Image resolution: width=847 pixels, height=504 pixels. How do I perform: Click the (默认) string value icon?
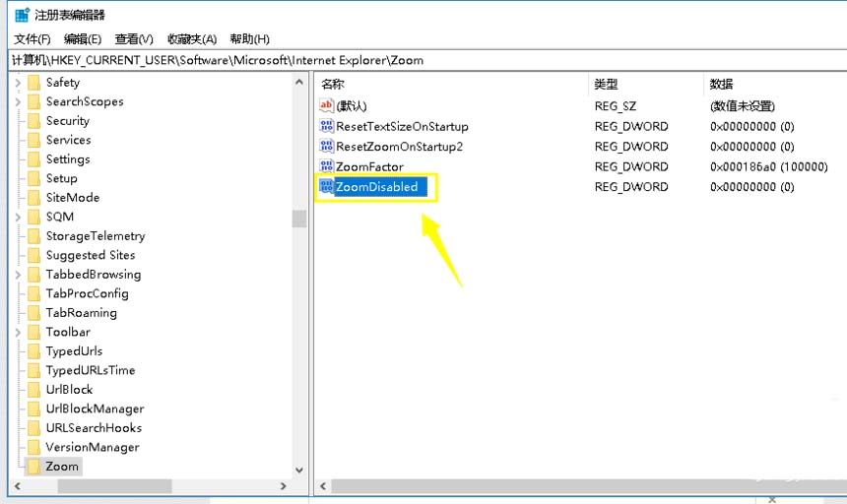pos(326,105)
